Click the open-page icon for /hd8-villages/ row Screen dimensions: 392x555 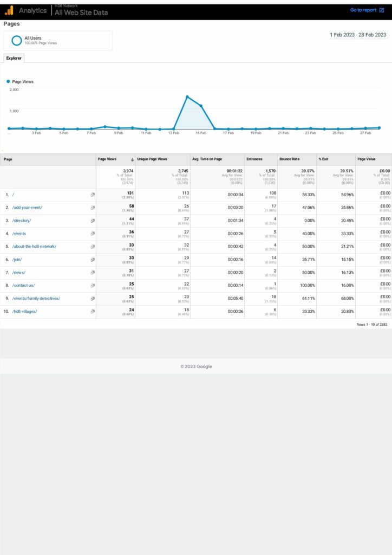[x=93, y=312]
